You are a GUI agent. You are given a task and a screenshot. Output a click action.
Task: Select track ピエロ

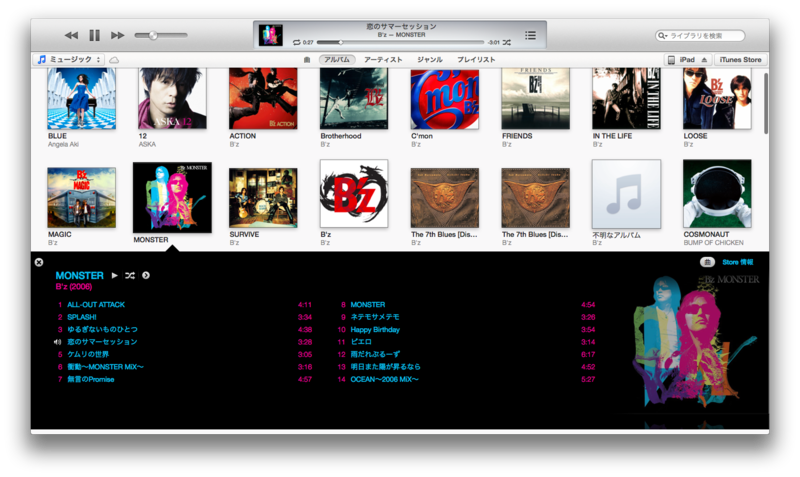click(x=361, y=342)
